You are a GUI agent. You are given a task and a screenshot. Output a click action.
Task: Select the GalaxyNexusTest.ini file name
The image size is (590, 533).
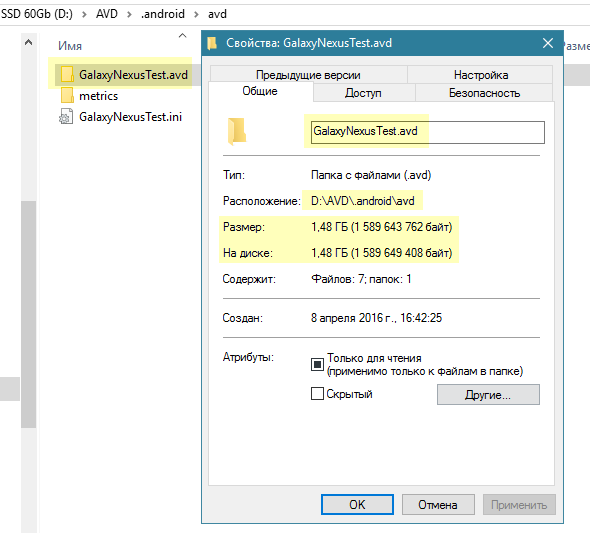130,117
